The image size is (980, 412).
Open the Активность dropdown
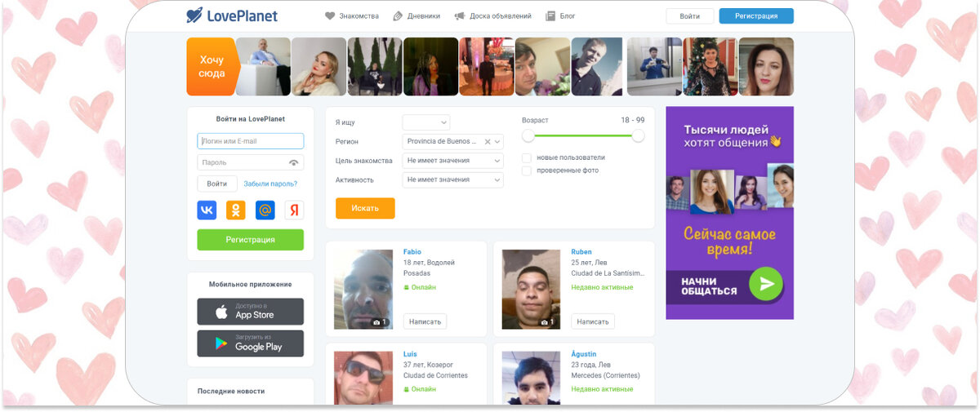point(452,179)
